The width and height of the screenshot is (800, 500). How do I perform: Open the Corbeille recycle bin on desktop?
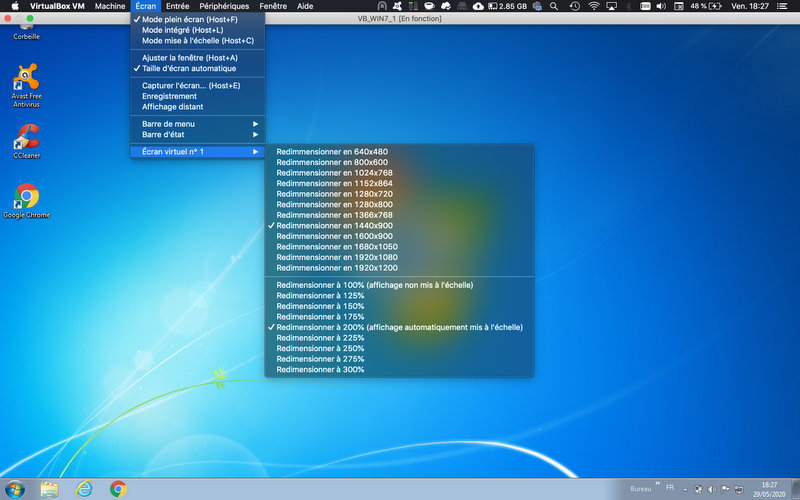click(26, 31)
